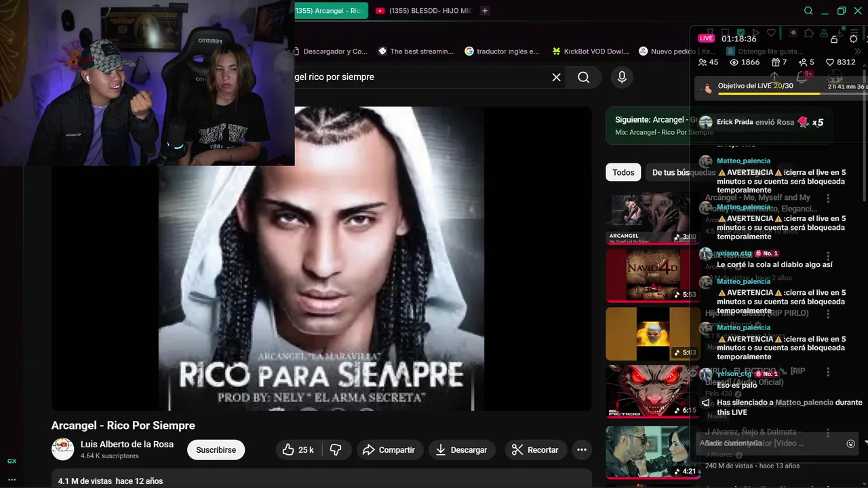868x488 pixels.
Task: Click the heart favorites icon in toolbar
Action: (x=771, y=33)
